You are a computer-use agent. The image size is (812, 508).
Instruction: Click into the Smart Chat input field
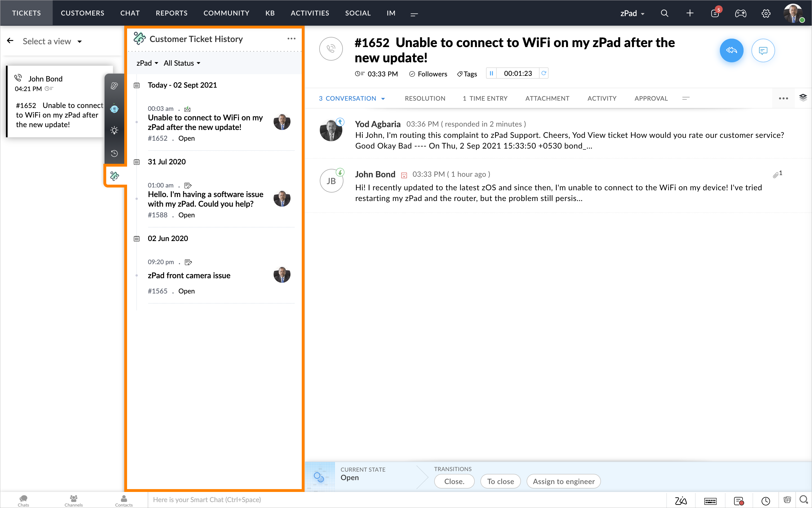(x=403, y=500)
